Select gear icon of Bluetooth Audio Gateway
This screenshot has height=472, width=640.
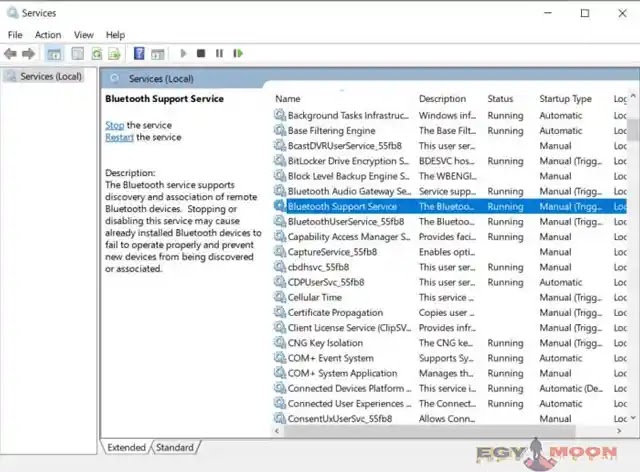[x=280, y=191]
